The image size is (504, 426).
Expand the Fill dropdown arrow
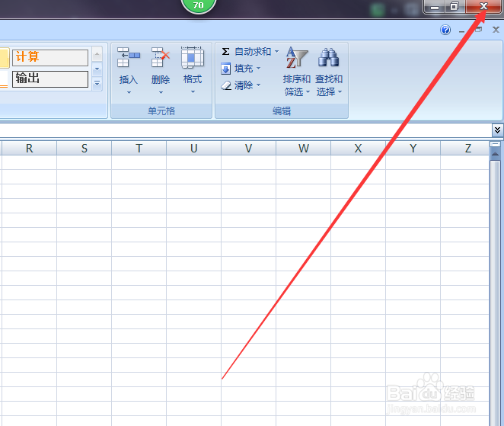(258, 69)
